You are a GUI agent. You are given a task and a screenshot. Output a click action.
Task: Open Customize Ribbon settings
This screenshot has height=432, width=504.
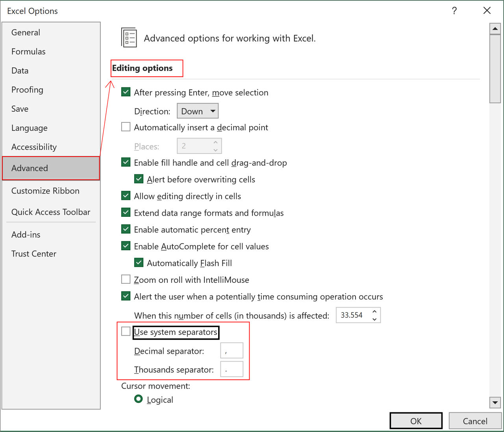[45, 191]
